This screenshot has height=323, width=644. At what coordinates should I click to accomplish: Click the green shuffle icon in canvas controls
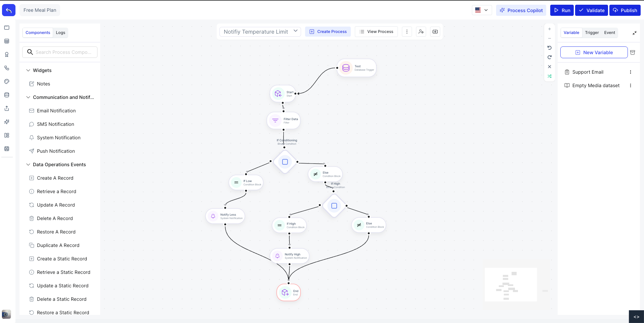coord(550,76)
